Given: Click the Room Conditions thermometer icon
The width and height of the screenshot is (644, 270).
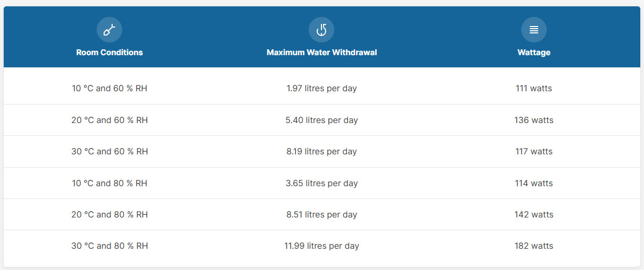Looking at the screenshot, I should coord(109,30).
